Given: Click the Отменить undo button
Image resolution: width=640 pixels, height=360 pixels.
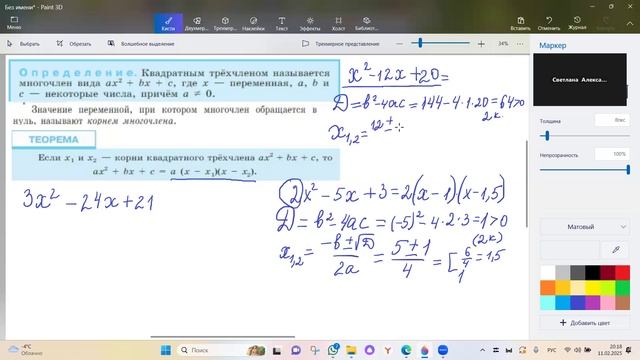Looking at the screenshot, I should [x=549, y=23].
